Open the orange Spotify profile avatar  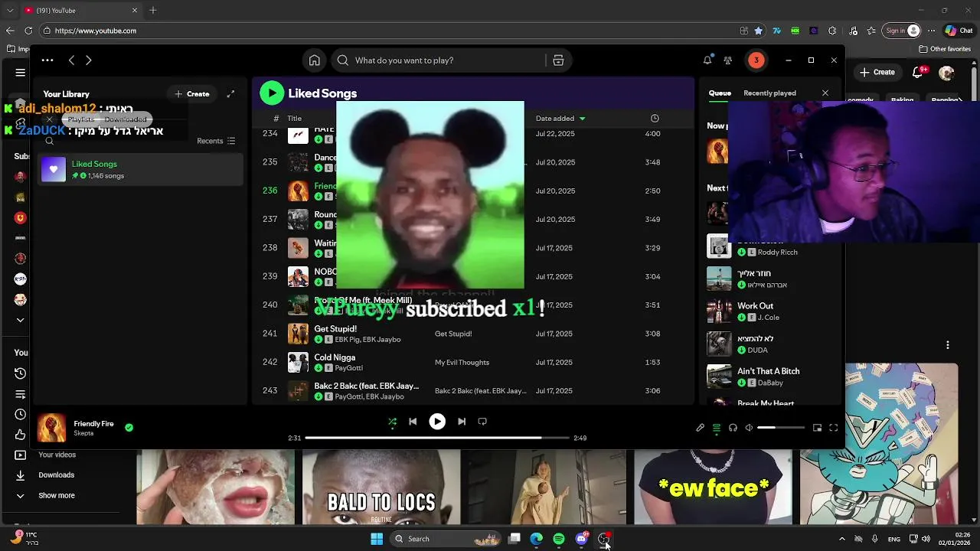[756, 60]
